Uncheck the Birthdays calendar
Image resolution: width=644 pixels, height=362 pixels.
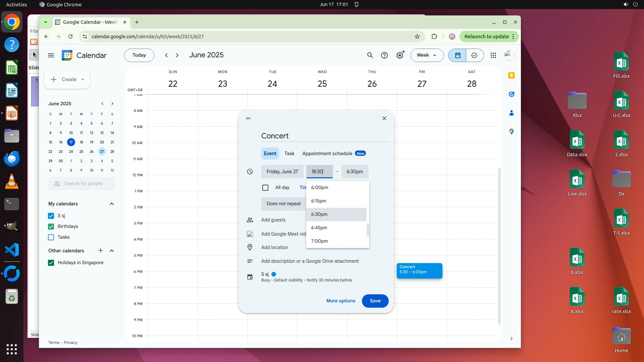(51, 227)
